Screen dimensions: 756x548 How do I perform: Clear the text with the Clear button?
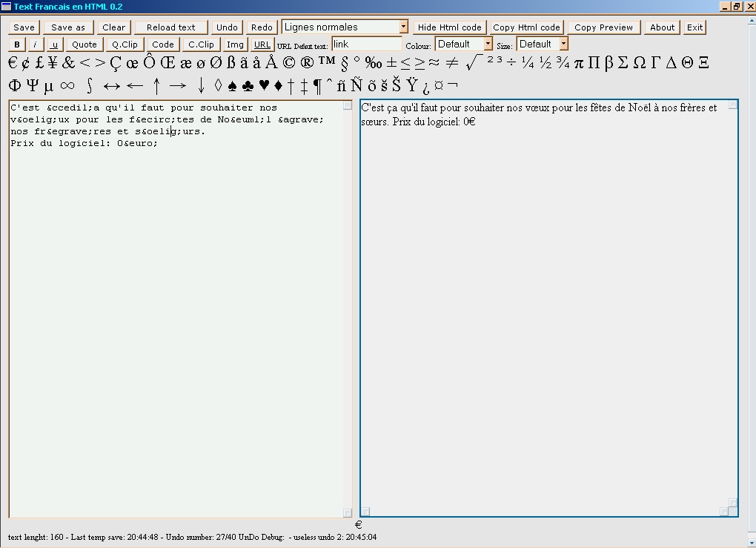(x=114, y=27)
